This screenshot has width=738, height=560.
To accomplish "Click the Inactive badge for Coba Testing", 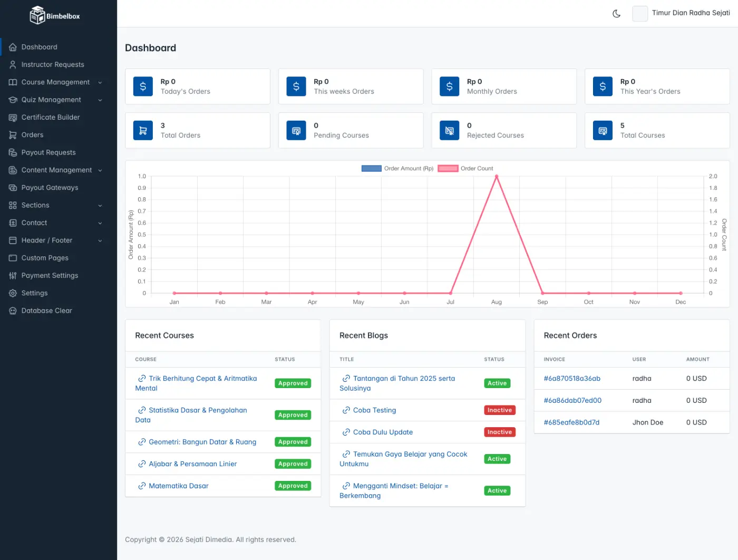I will click(500, 410).
